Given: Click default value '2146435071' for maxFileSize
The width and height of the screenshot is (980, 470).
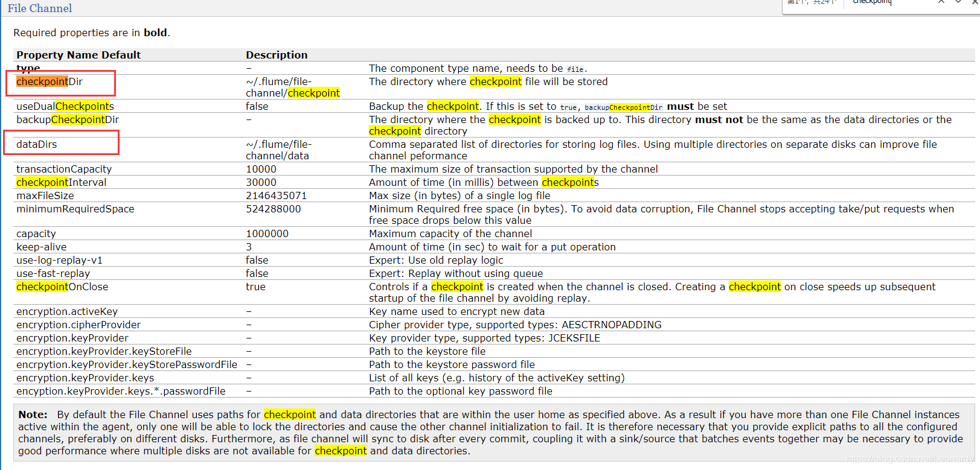Looking at the screenshot, I should click(x=276, y=195).
